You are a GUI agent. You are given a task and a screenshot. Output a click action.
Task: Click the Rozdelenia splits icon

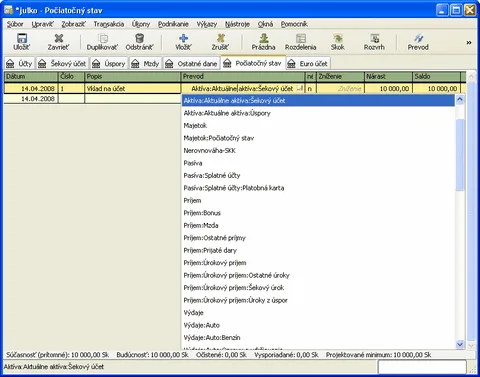pos(301,38)
